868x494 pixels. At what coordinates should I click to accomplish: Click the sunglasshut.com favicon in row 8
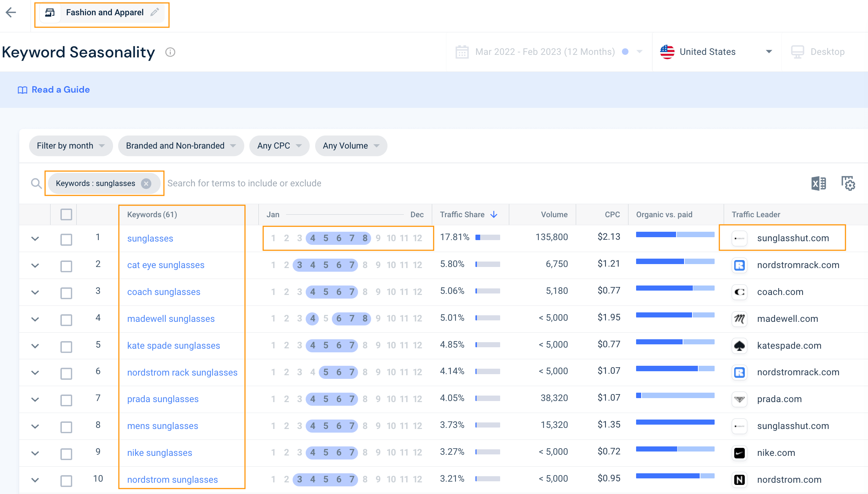pos(739,426)
